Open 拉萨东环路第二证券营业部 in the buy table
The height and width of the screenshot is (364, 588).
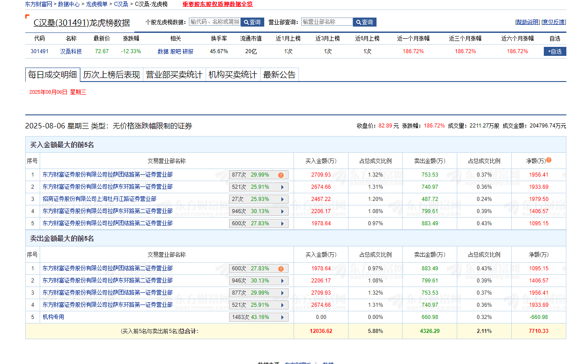click(x=107, y=211)
